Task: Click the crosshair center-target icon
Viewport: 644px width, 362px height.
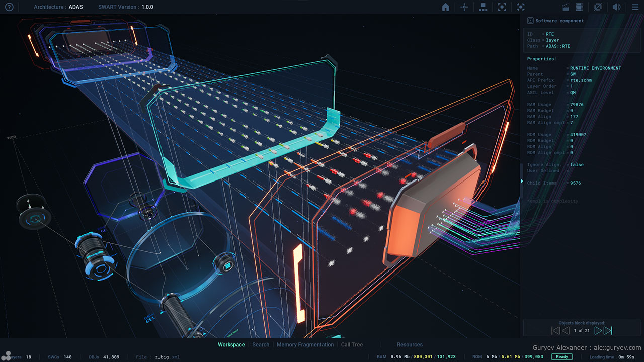Action: pyautogui.click(x=464, y=7)
